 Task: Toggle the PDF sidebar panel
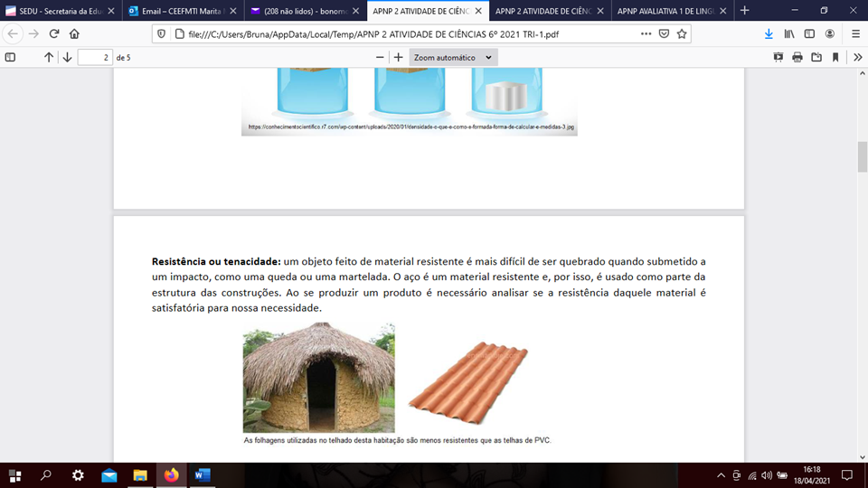[x=10, y=57]
